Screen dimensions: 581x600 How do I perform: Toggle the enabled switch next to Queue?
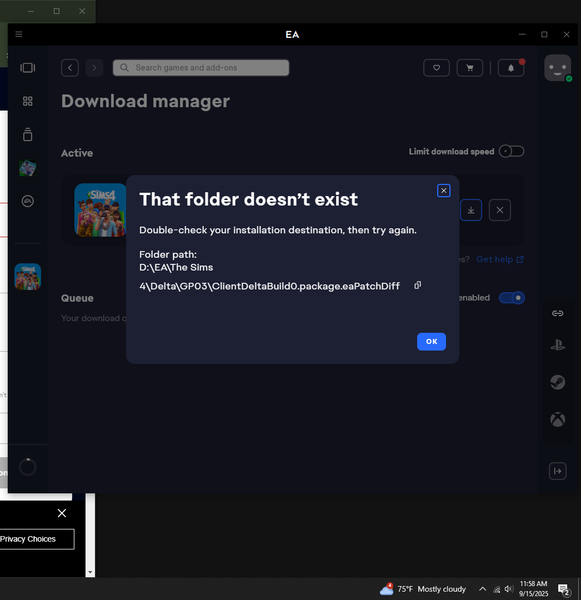pyautogui.click(x=512, y=298)
